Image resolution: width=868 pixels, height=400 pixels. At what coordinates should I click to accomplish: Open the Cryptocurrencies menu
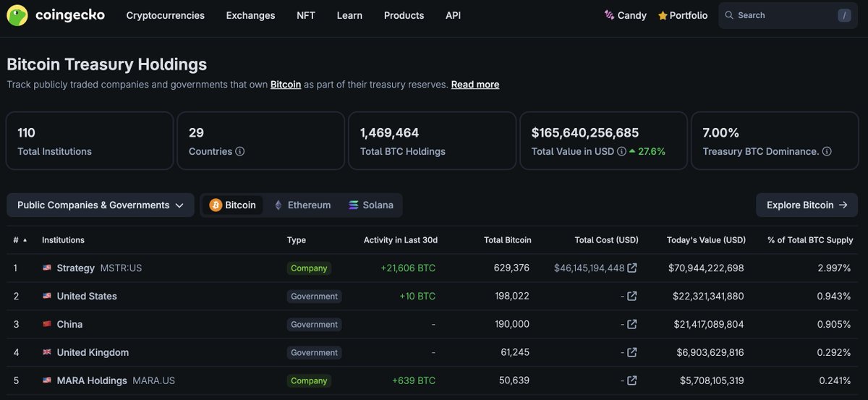(x=166, y=15)
